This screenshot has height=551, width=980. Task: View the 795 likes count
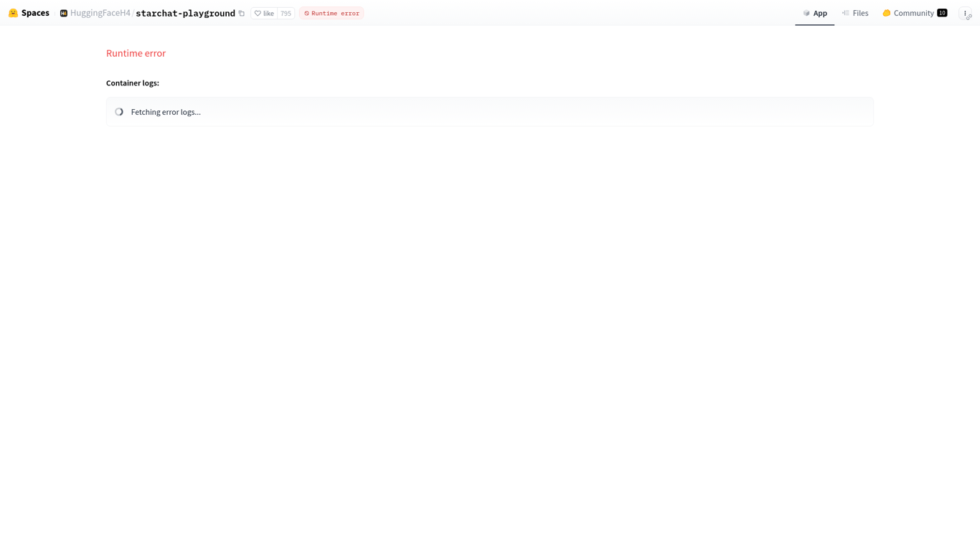286,13
